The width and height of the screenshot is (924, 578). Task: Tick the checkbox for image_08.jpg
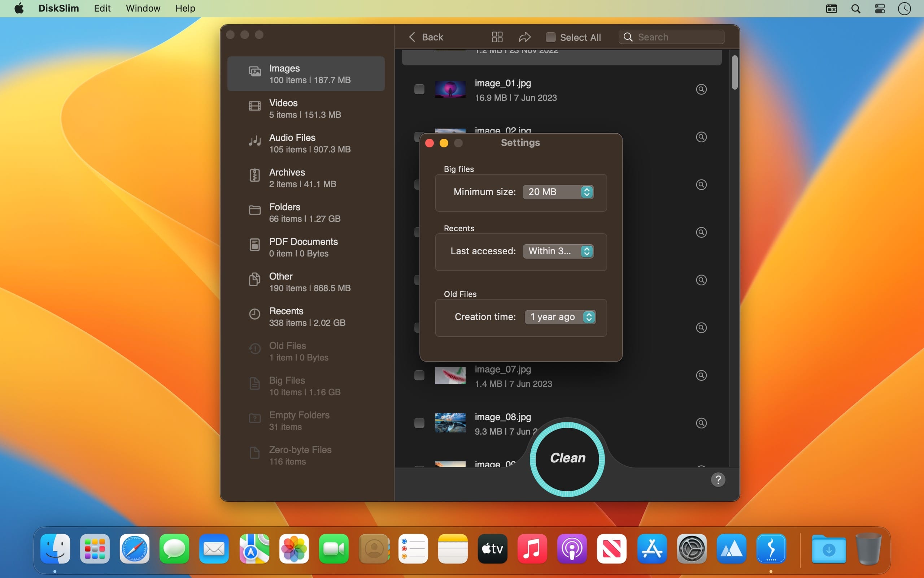click(x=419, y=423)
